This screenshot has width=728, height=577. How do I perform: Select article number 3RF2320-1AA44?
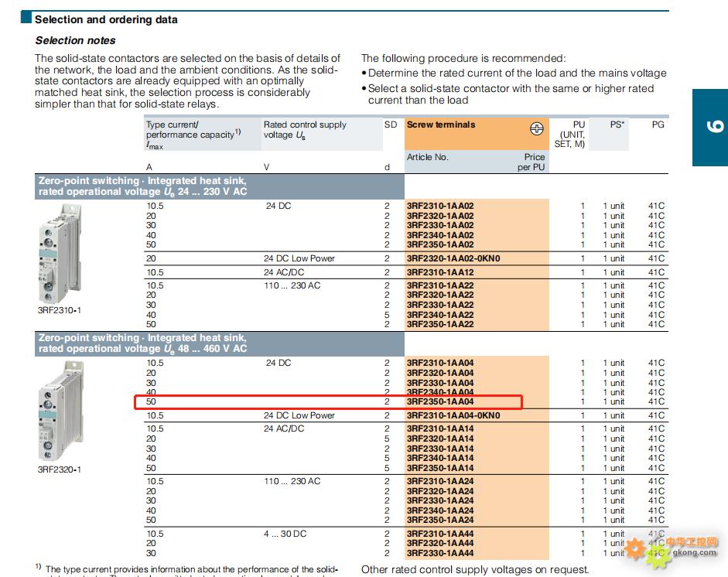pyautogui.click(x=440, y=543)
